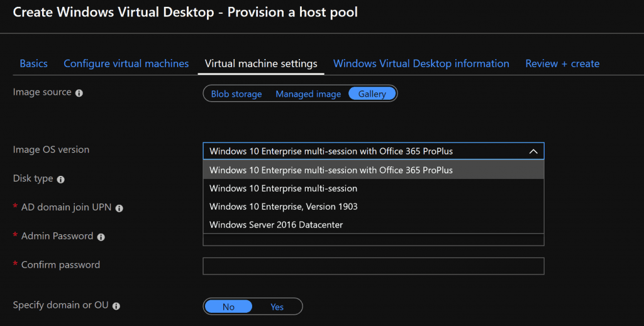Image resolution: width=644 pixels, height=326 pixels.
Task: Click the dropdown chevron arrow
Action: point(533,151)
